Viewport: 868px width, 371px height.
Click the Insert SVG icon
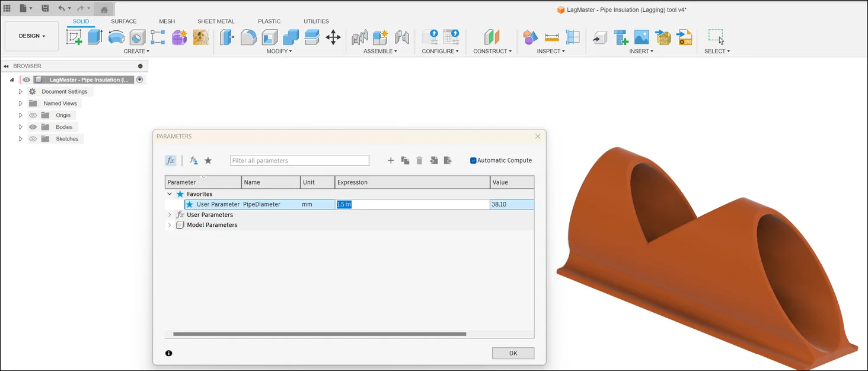pyautogui.click(x=685, y=37)
